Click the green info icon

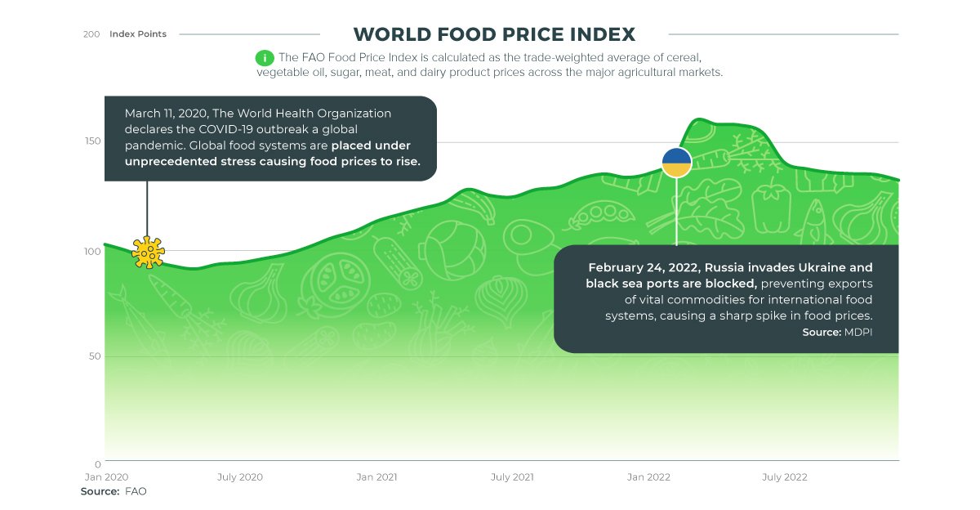pos(265,58)
